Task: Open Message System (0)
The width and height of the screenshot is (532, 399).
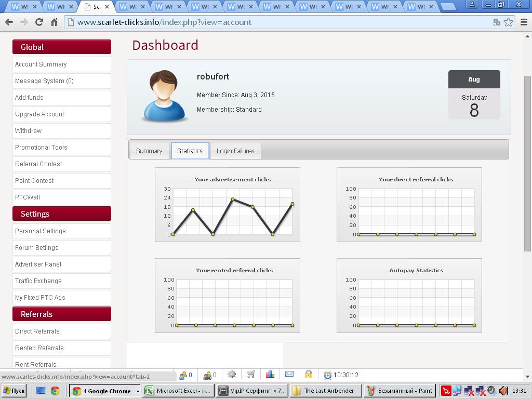Action: pyautogui.click(x=62, y=81)
